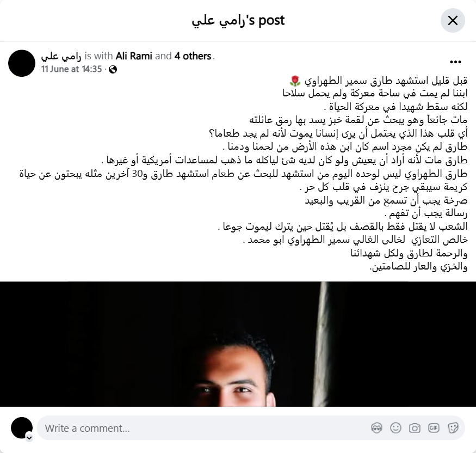Close the post dialog

453,21
